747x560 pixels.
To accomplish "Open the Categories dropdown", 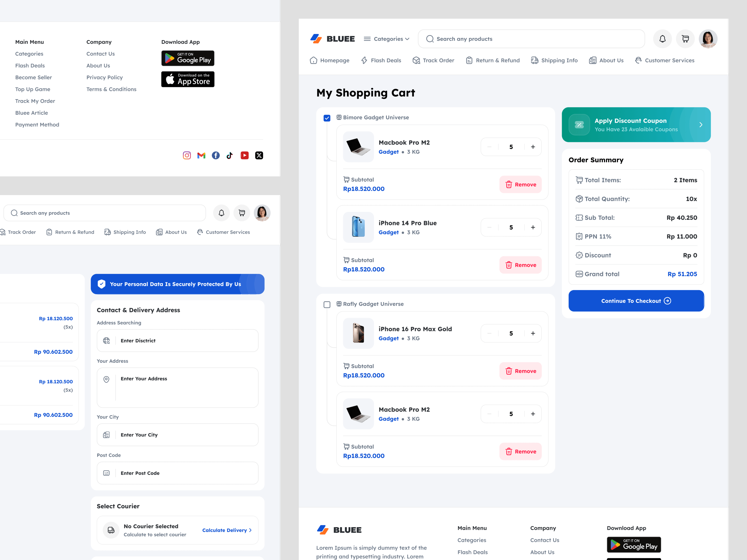I will (x=387, y=39).
